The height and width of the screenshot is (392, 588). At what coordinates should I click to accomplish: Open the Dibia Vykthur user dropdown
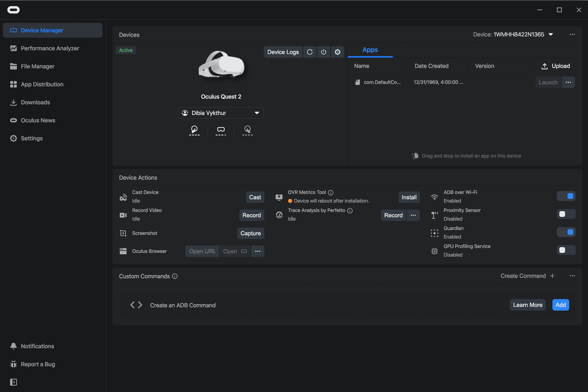pos(221,113)
